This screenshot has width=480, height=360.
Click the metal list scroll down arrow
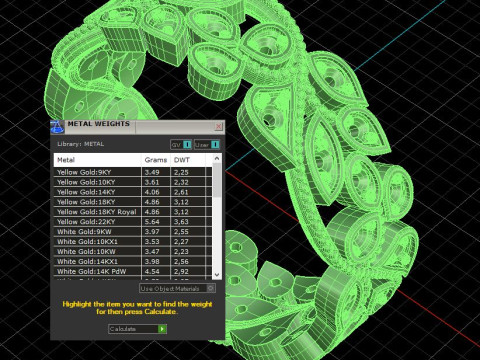pyautogui.click(x=217, y=275)
